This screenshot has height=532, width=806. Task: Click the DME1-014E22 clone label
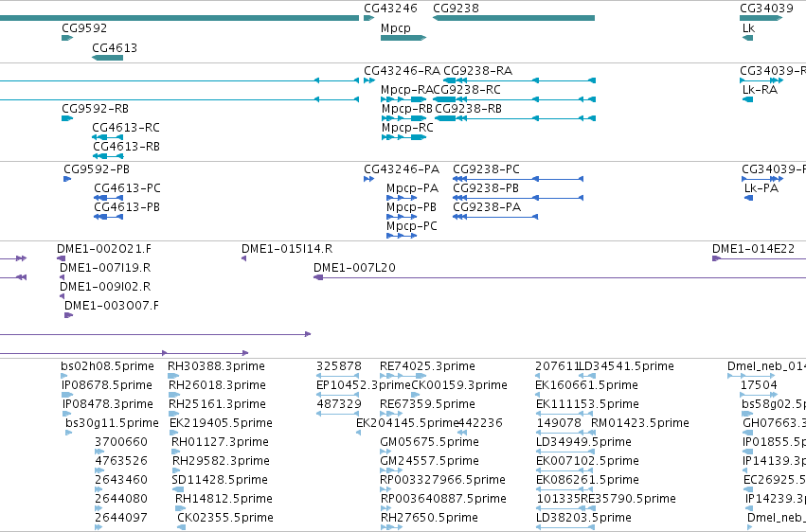pyautogui.click(x=753, y=249)
